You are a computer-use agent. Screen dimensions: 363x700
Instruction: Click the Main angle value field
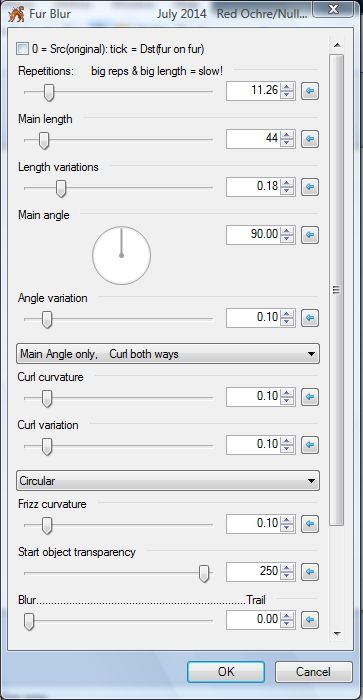pyautogui.click(x=254, y=235)
